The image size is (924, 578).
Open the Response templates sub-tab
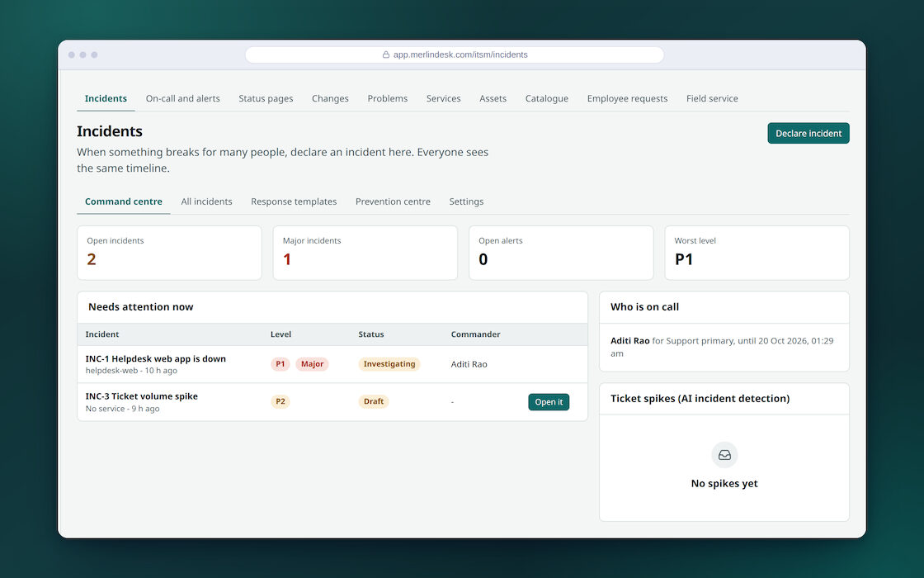(294, 201)
